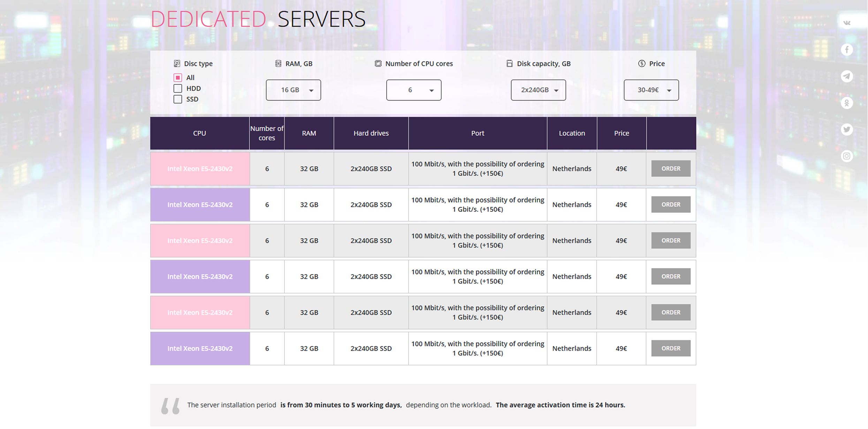Open the Twitter social link icon

click(847, 129)
